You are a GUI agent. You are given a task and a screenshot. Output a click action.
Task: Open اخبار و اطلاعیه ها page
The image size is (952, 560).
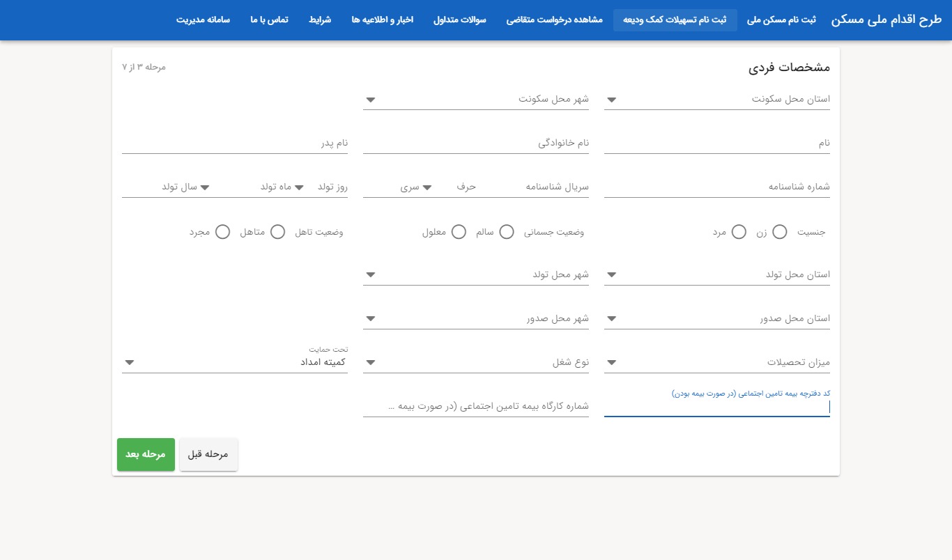pos(383,20)
